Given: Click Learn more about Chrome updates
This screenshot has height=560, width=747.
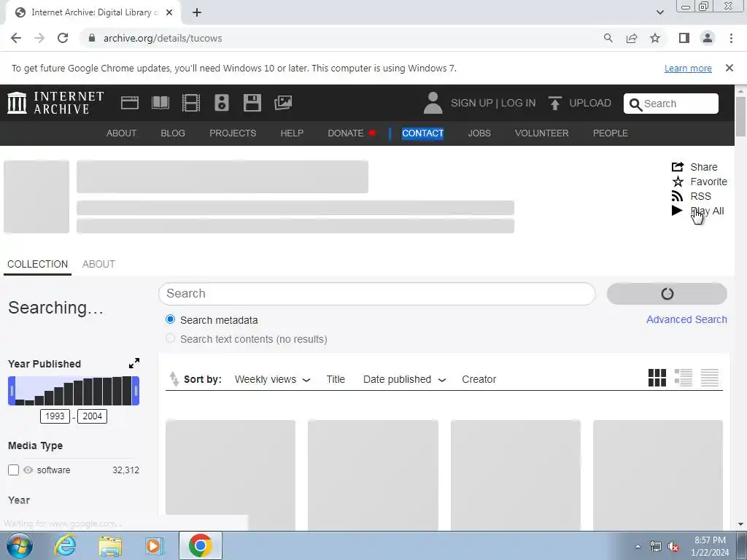Looking at the screenshot, I should (x=688, y=68).
